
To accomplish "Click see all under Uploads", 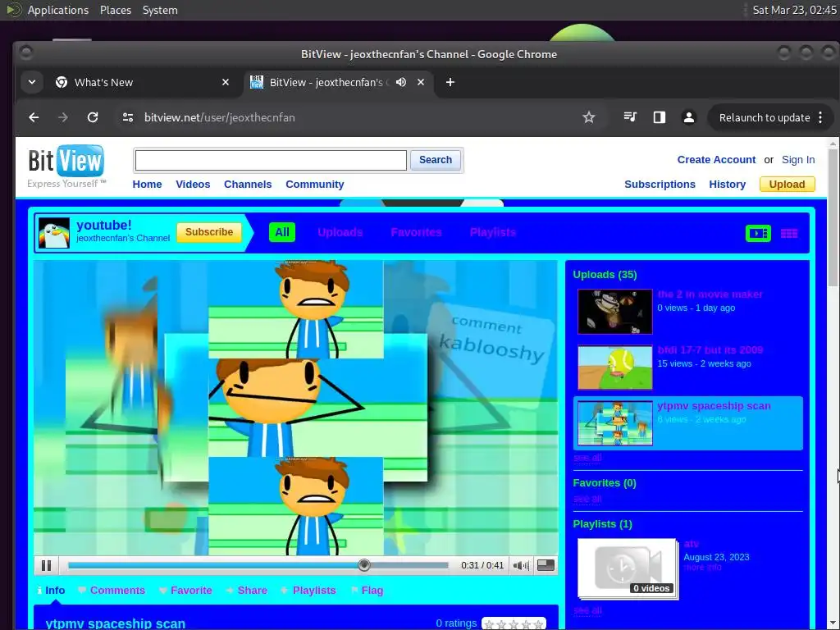I will coord(587,458).
